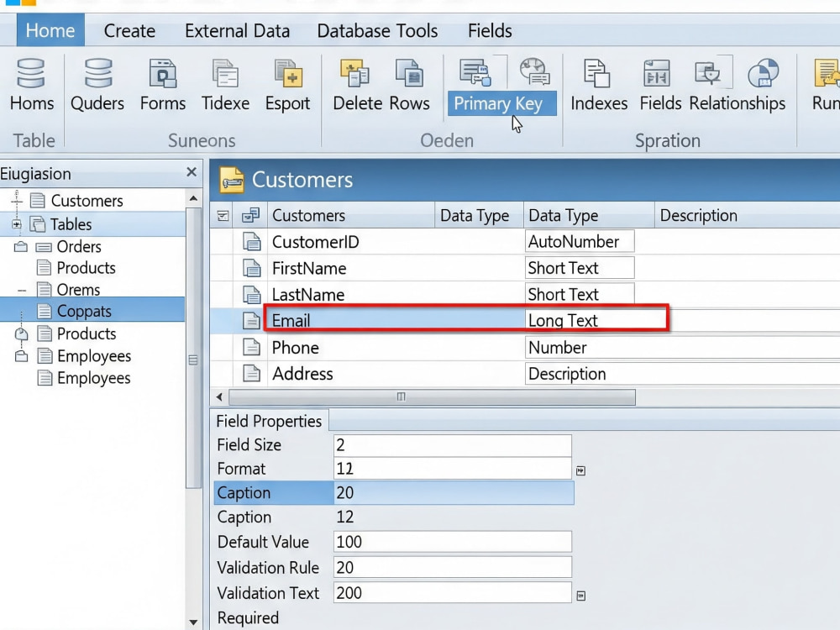This screenshot has height=630, width=840.
Task: Open the Long Text data type cell
Action: click(596, 320)
